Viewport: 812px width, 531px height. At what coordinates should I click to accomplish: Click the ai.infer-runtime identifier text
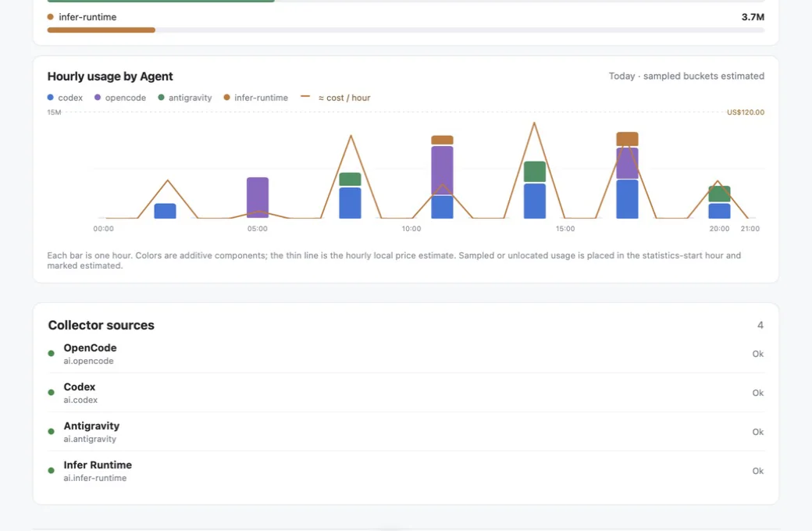94,478
